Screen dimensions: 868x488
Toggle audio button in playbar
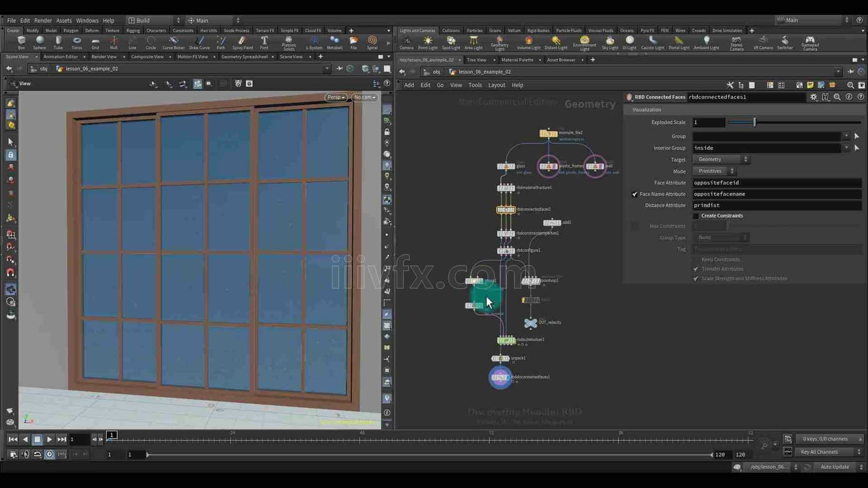(25, 455)
